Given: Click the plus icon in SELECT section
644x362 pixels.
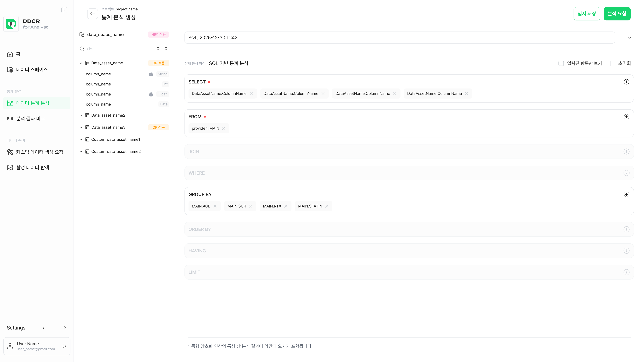Looking at the screenshot, I should tap(626, 82).
